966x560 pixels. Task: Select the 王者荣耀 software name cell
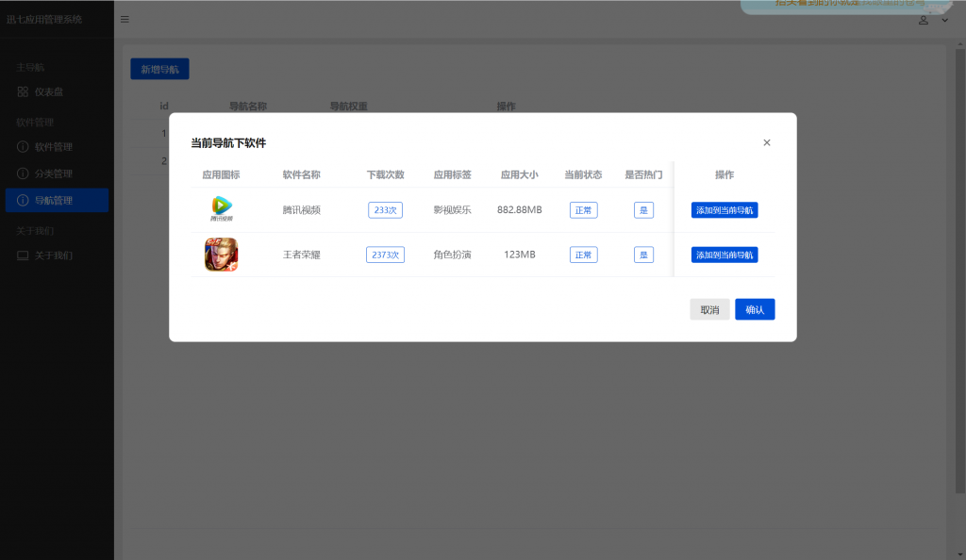[x=301, y=255]
